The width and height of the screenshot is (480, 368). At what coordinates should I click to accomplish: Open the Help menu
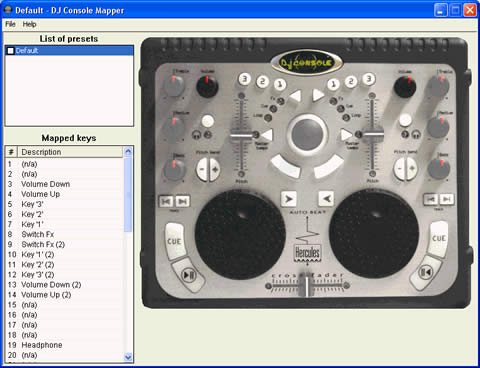pyautogui.click(x=29, y=24)
